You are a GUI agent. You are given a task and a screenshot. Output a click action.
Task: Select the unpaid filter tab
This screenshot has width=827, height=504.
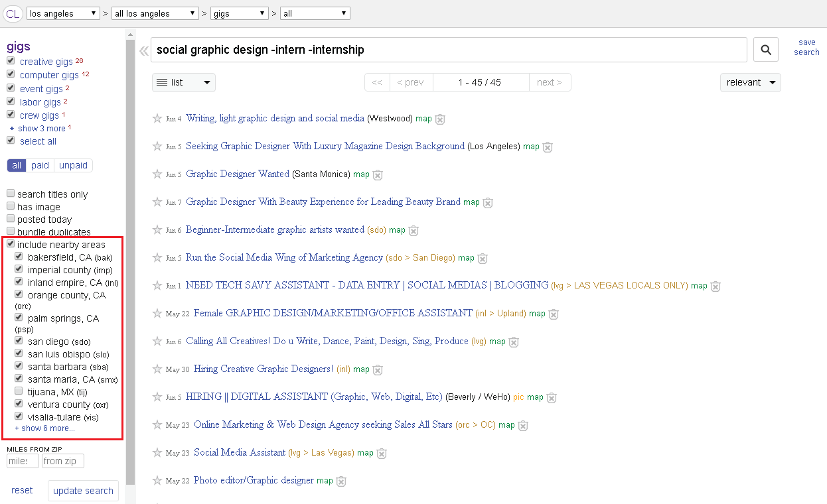pos(73,165)
